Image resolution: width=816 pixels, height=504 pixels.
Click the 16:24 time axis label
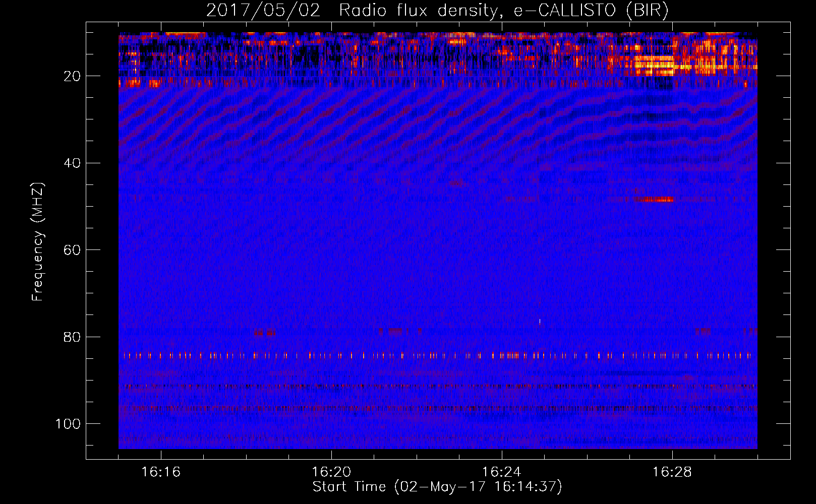tap(502, 472)
